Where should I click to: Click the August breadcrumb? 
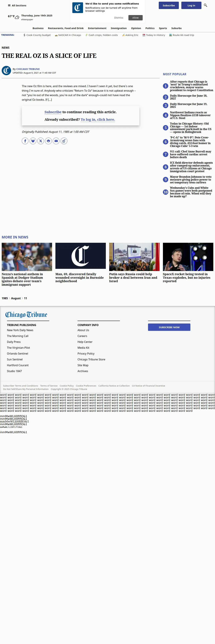[x=16, y=298]
